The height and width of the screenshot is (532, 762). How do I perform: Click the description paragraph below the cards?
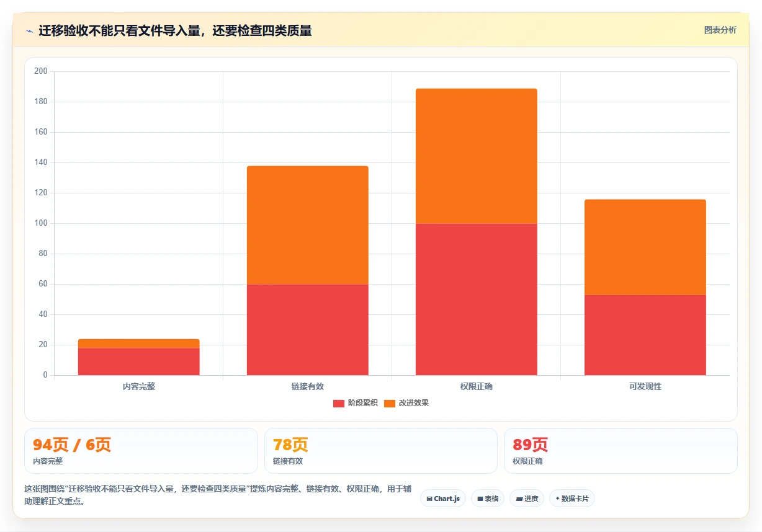[x=218, y=495]
